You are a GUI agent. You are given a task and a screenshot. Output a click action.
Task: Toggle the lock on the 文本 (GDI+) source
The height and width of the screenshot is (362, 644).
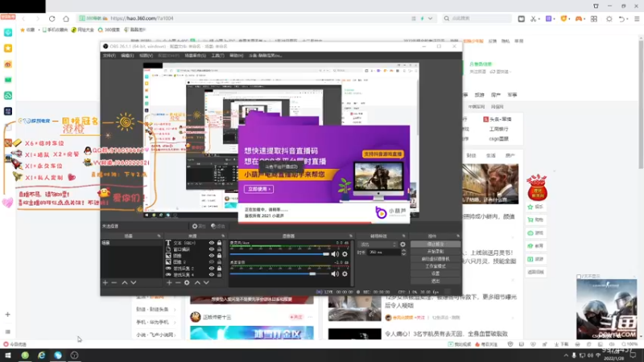click(219, 243)
